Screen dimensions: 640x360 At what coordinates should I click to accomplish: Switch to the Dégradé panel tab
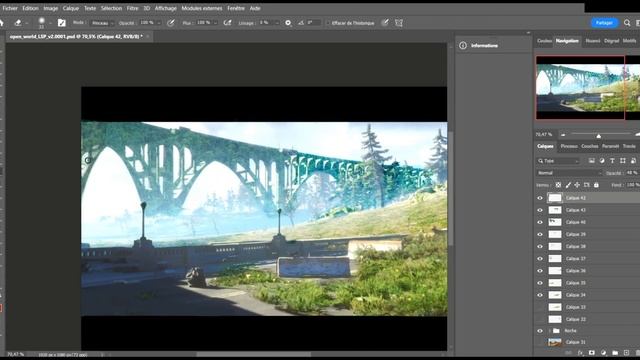pos(611,41)
